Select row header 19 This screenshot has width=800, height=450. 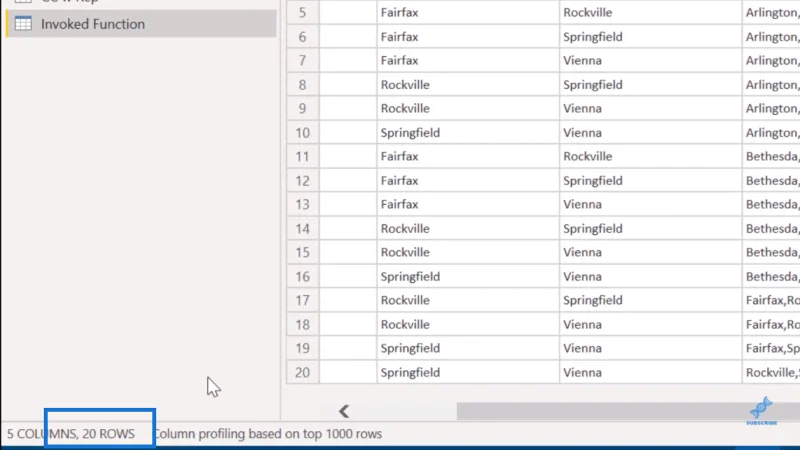(303, 348)
